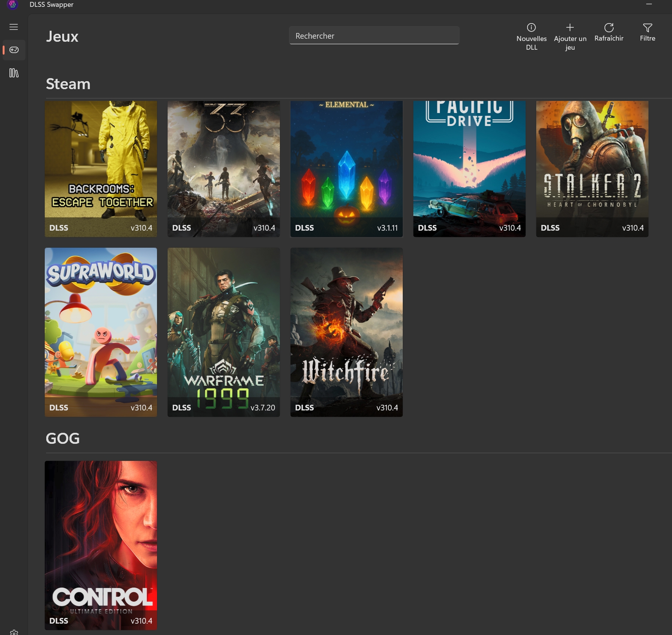Viewport: 672px width, 635px height.
Task: Select the Expedition 33 game cover
Action: 224,168
